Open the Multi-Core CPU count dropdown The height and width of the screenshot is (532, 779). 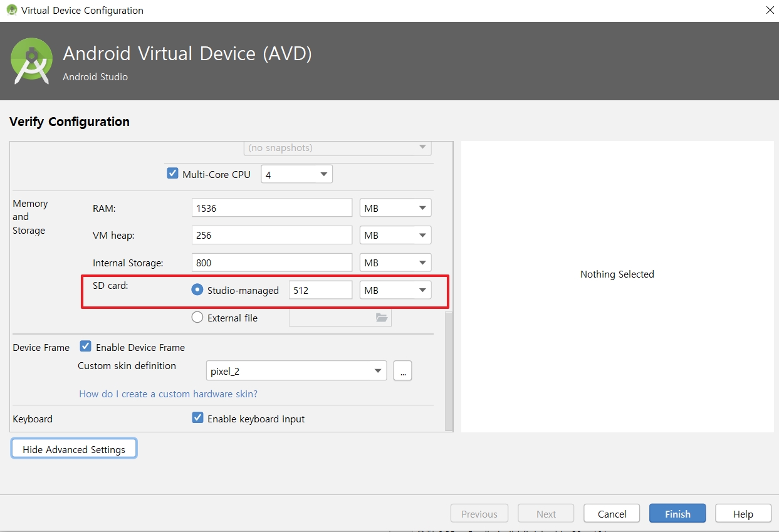pos(296,174)
